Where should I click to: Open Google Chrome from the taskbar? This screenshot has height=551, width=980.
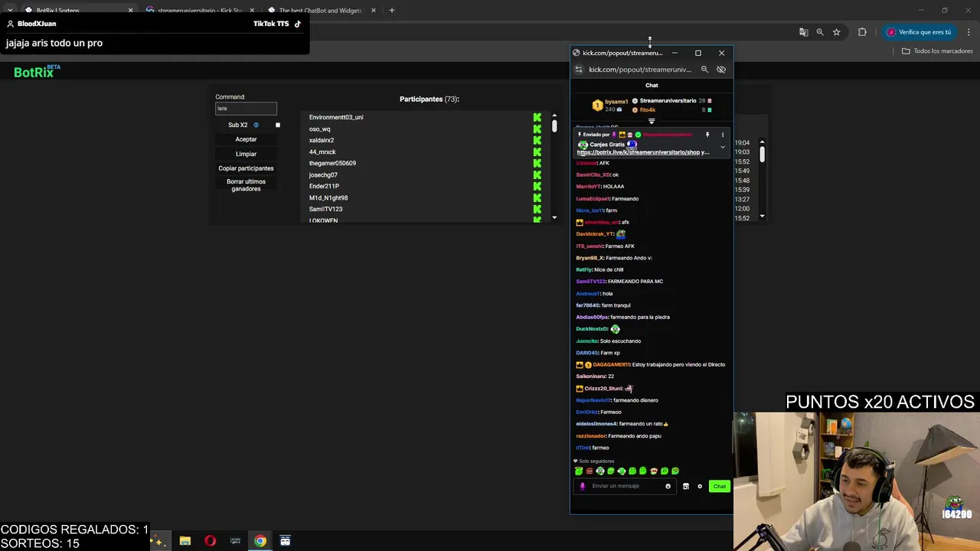click(260, 541)
